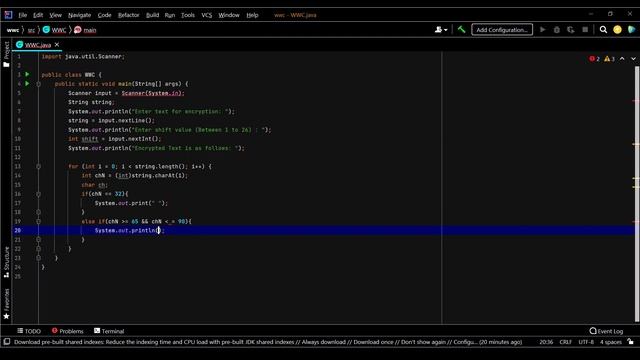Go to previous highlighted error arrow
Image resolution: width=640 pixels, height=360 pixels.
(x=622, y=59)
